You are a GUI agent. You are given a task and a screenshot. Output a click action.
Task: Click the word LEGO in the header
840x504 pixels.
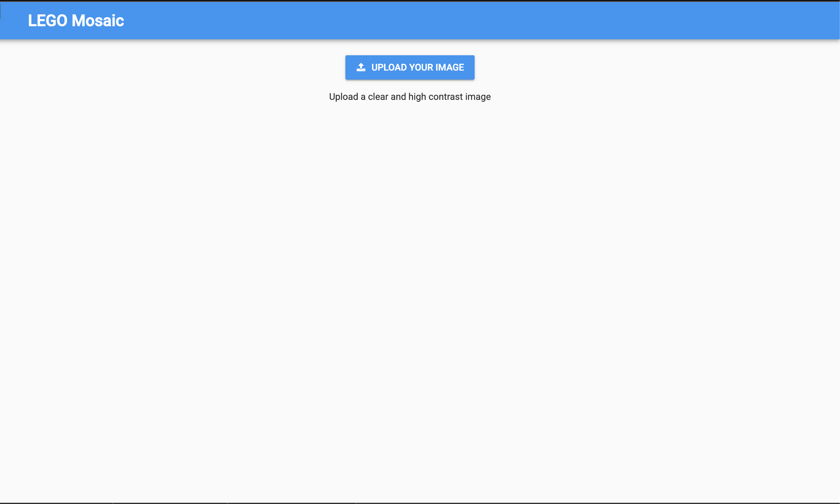tap(48, 20)
